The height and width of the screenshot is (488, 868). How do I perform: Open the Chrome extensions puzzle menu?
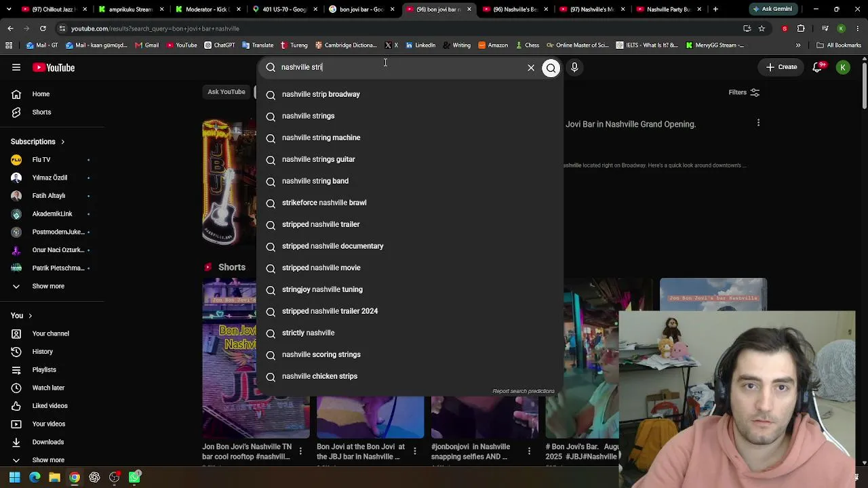[801, 28]
